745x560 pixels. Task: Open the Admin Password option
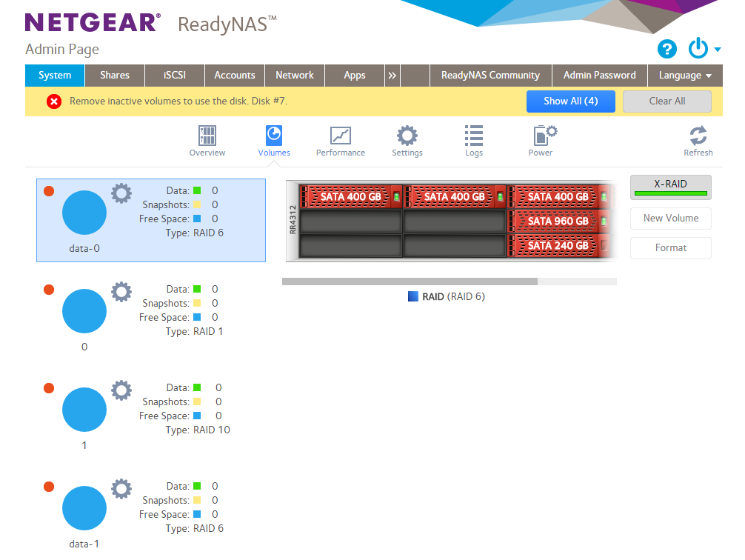point(600,75)
